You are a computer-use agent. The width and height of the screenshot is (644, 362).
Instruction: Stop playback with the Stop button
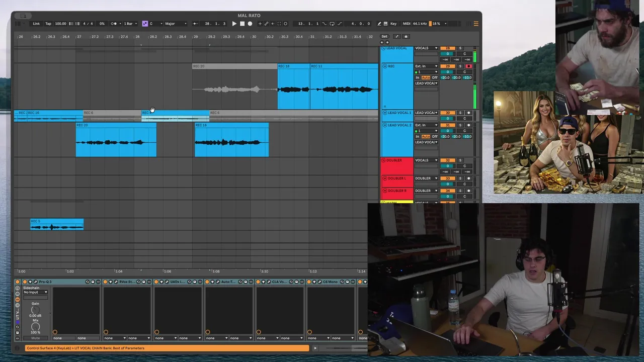pyautogui.click(x=242, y=24)
